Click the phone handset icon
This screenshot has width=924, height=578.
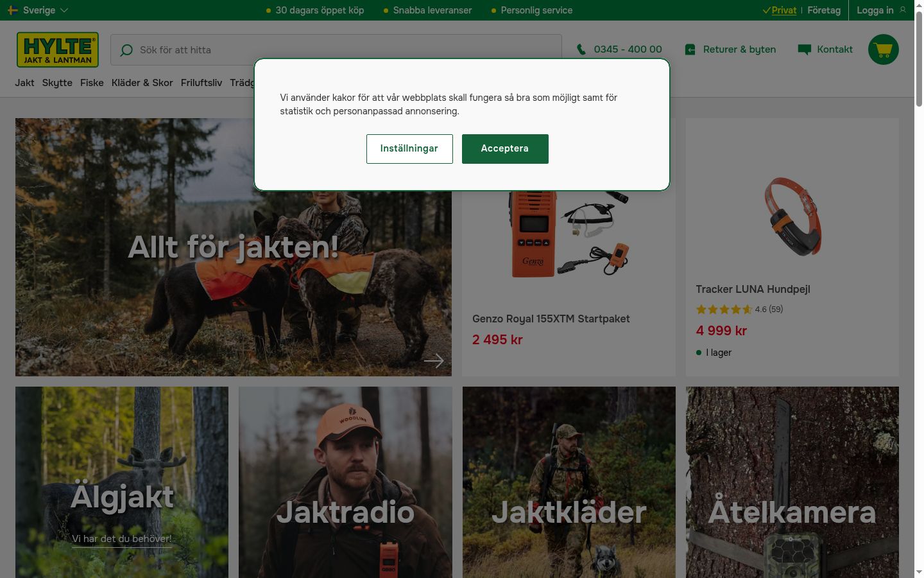[581, 49]
